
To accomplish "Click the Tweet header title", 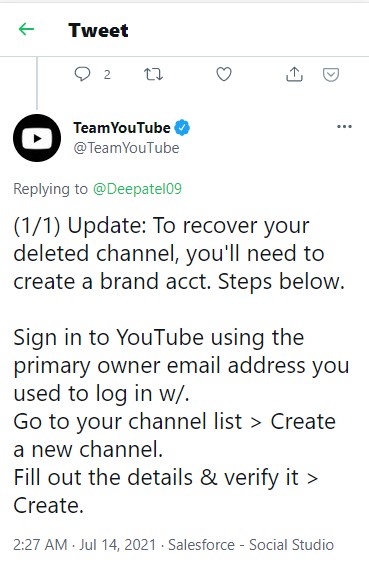I will point(98,30).
